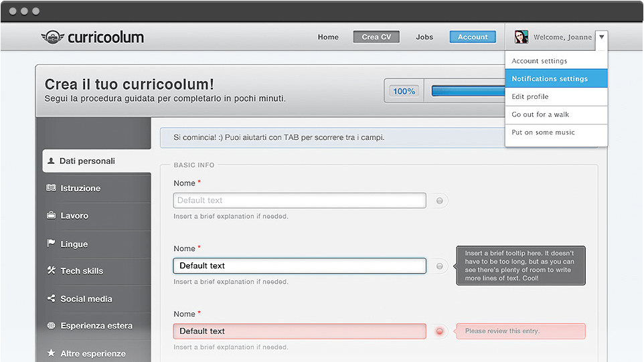Image resolution: width=644 pixels, height=362 pixels.
Task: Click the red error indicator beside third Nome field
Action: tap(439, 331)
